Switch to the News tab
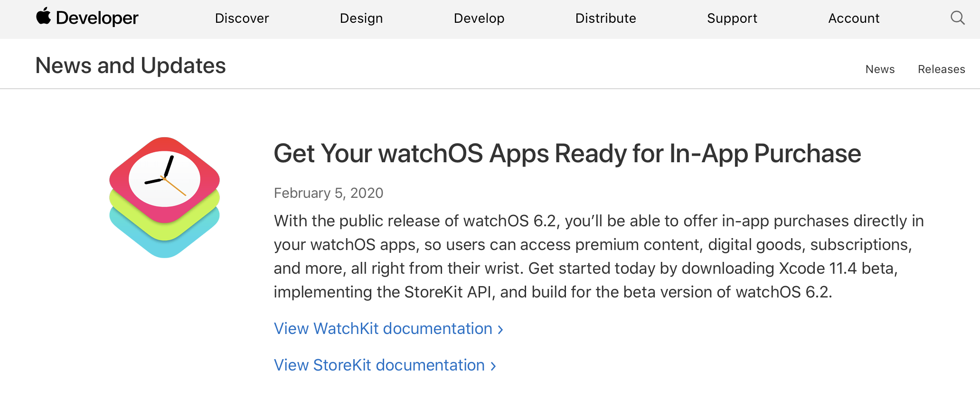Image resolution: width=980 pixels, height=408 pixels. (x=880, y=69)
